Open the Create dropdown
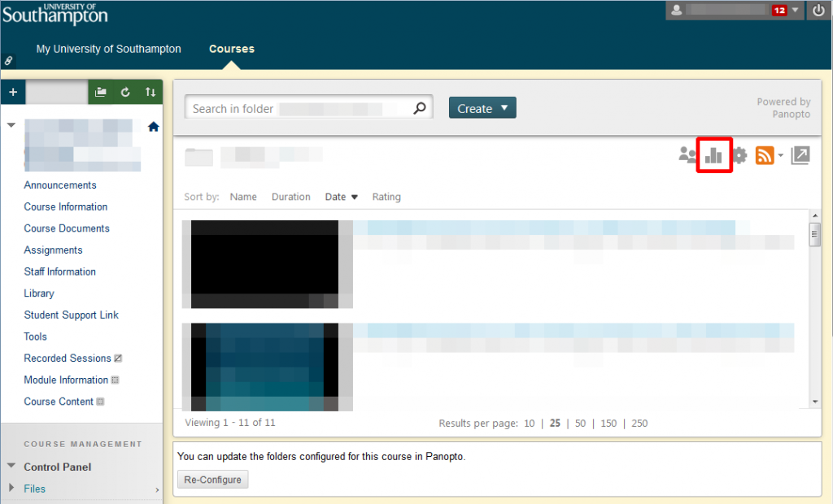This screenshot has height=504, width=833. (x=482, y=108)
